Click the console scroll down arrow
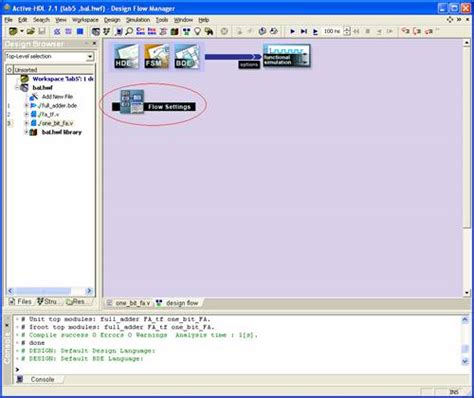 pos(465,361)
